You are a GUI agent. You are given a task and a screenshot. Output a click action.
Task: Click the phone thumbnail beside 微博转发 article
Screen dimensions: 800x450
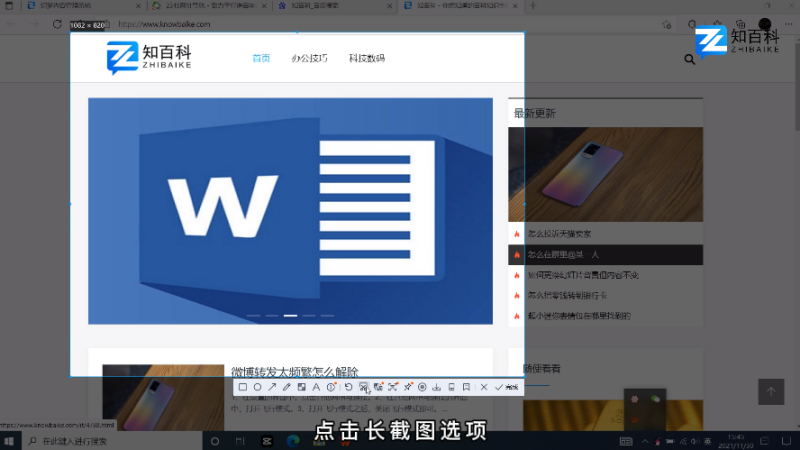click(x=163, y=397)
